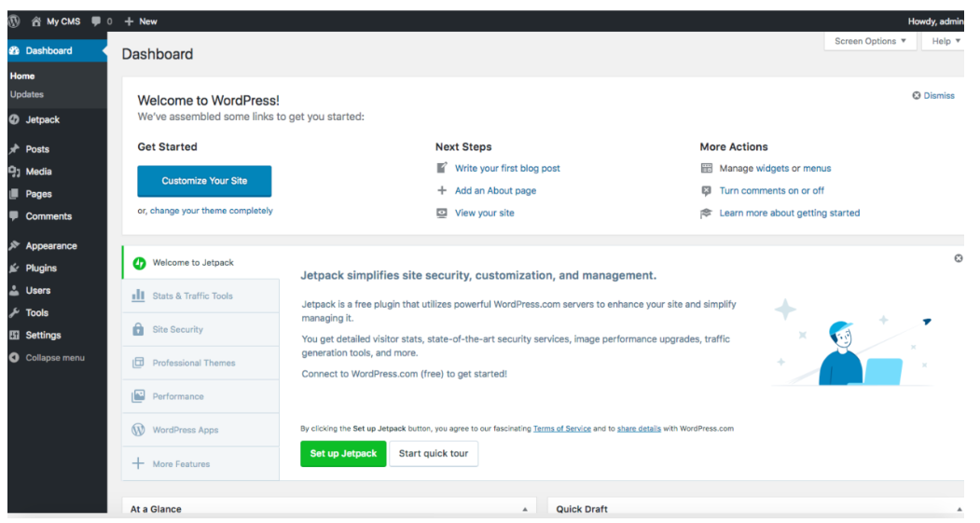Open the menus link under More Actions

pyautogui.click(x=817, y=168)
